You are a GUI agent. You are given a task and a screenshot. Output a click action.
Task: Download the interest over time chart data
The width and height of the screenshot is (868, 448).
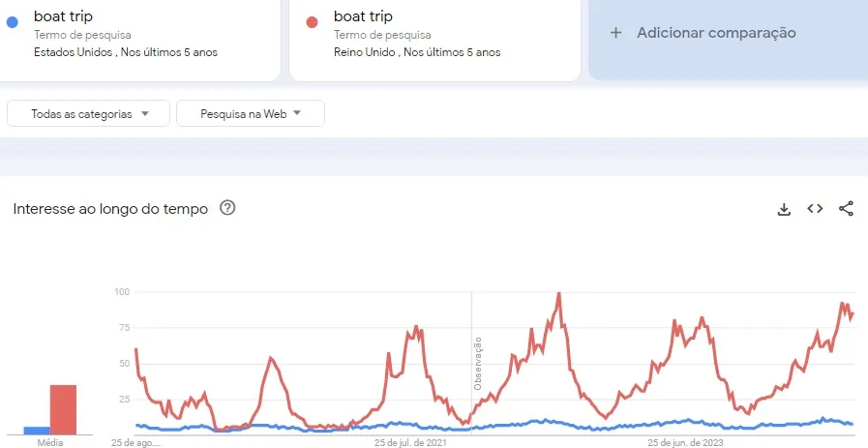784,209
